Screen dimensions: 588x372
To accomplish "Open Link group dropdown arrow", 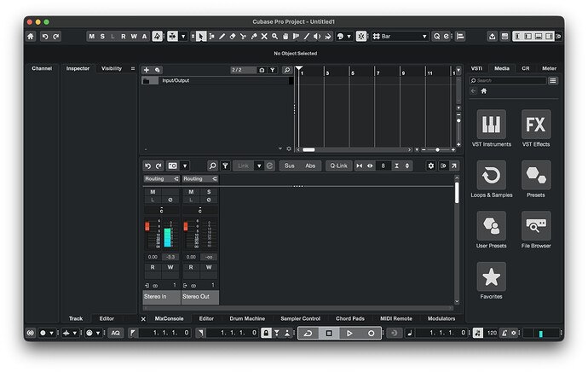I will point(259,166).
